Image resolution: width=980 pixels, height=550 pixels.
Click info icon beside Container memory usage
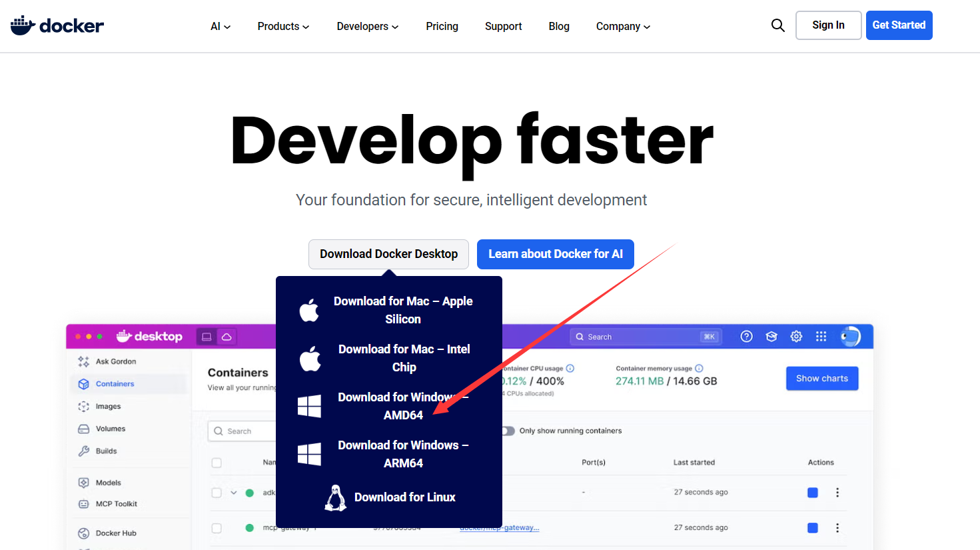coord(699,368)
